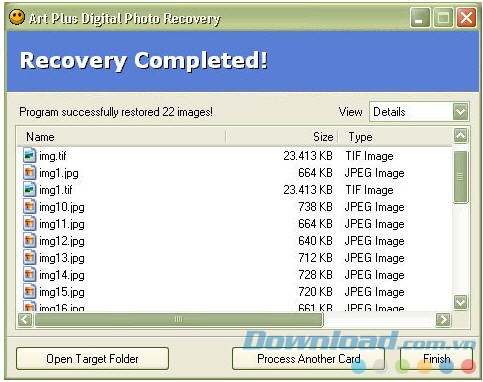Close the Art Plus Digital Photo Recovery window
The width and height of the screenshot is (483, 382).
click(466, 17)
